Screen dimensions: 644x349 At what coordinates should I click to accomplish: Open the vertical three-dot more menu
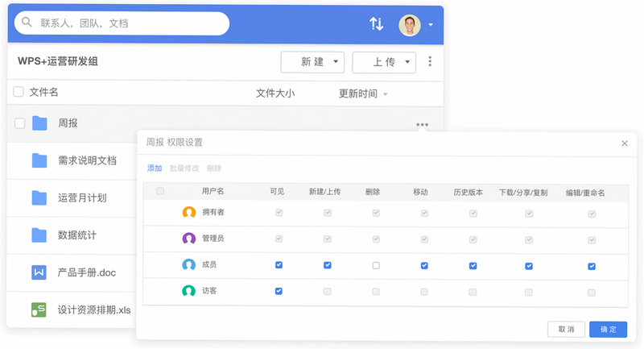point(430,62)
